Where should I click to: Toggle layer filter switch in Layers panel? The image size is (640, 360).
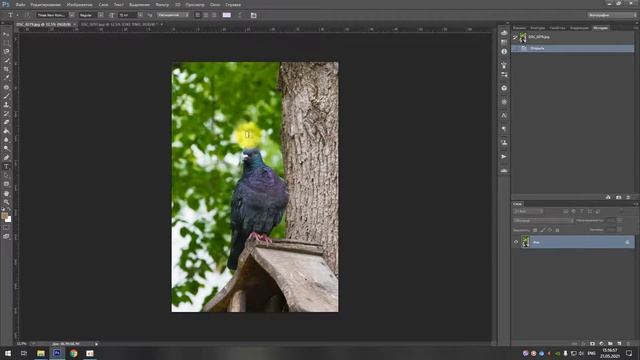pyautogui.click(x=621, y=211)
